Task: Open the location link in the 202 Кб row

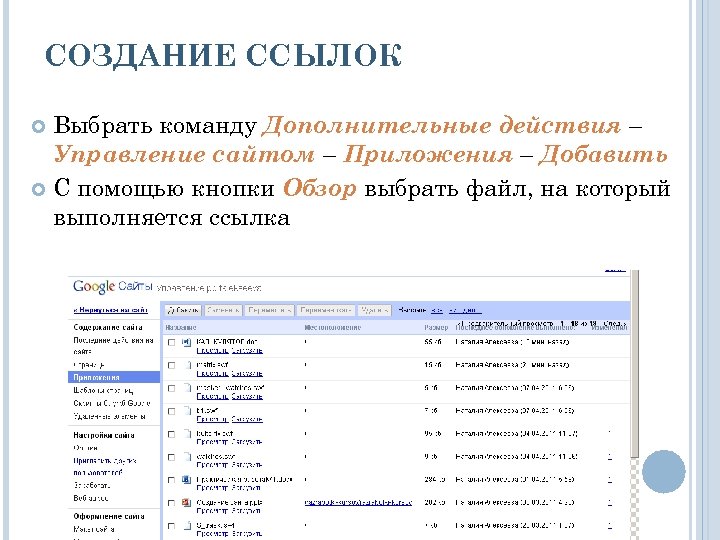Action: (x=358, y=502)
